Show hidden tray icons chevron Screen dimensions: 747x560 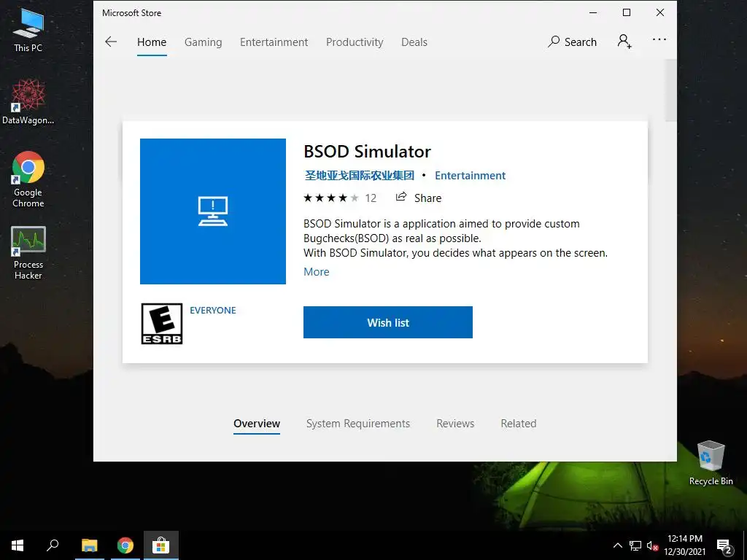[x=617, y=545]
